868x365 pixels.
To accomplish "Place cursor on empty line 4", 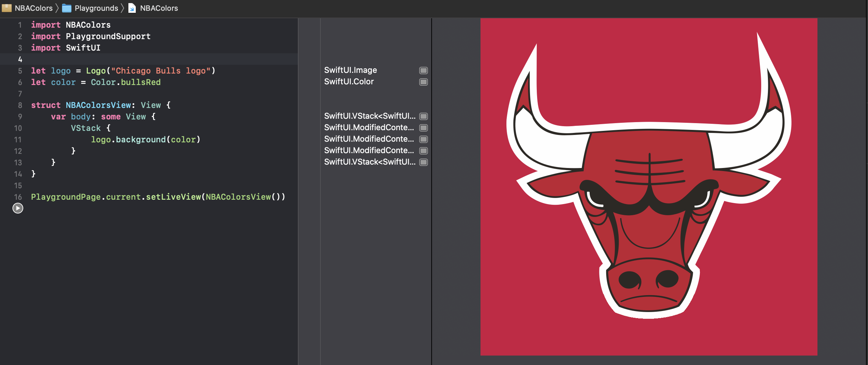I will [x=135, y=59].
